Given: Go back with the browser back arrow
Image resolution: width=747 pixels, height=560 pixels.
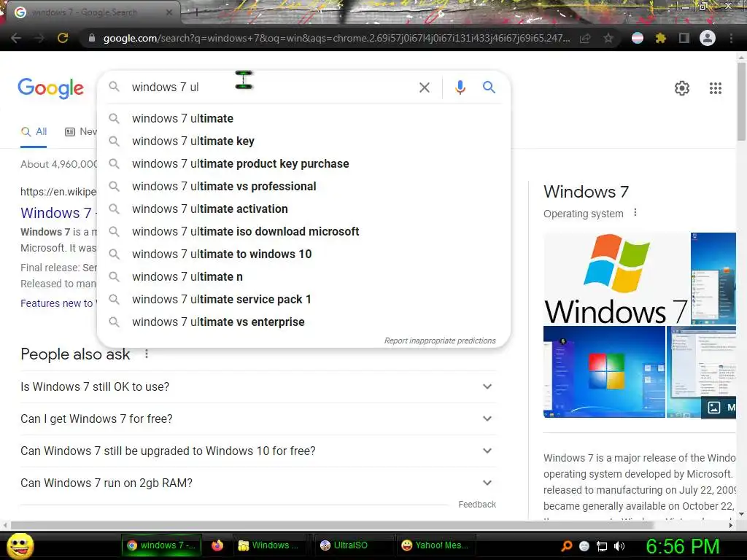Looking at the screenshot, I should 16,38.
